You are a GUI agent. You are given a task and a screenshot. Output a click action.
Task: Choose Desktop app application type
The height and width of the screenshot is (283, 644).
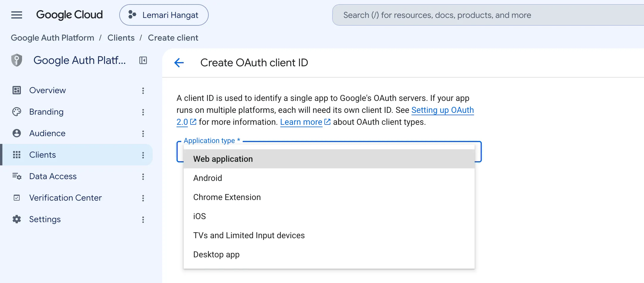[329, 254]
